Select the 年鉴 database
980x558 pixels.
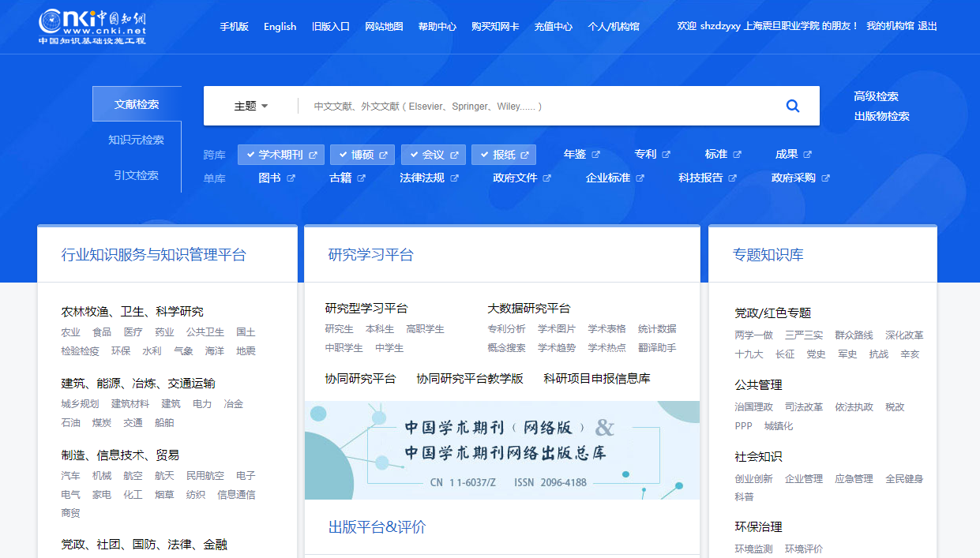coord(575,155)
